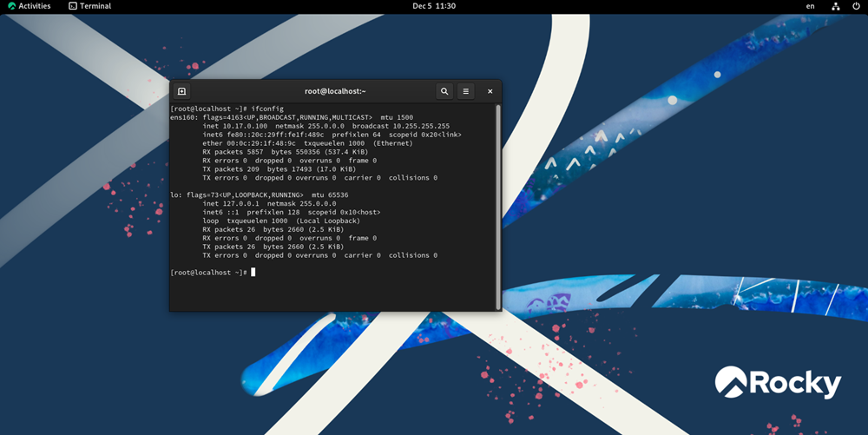
Task: Click the mtu 65536 value
Action: point(330,194)
